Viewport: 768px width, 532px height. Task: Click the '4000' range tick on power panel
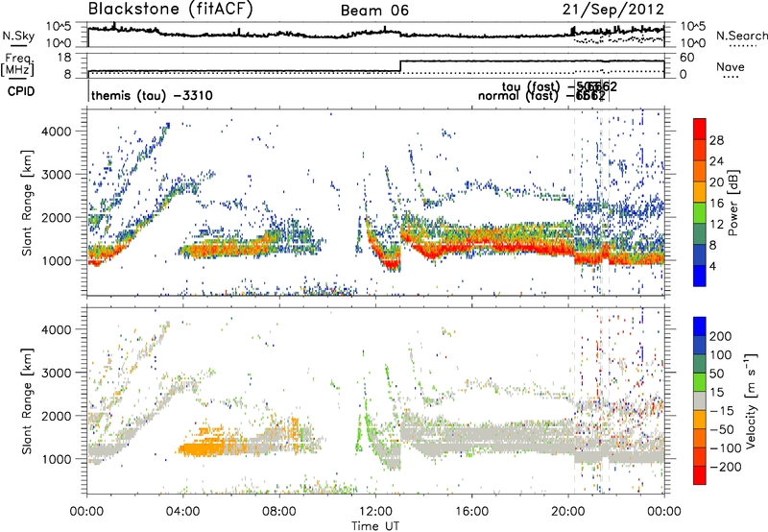click(x=56, y=132)
